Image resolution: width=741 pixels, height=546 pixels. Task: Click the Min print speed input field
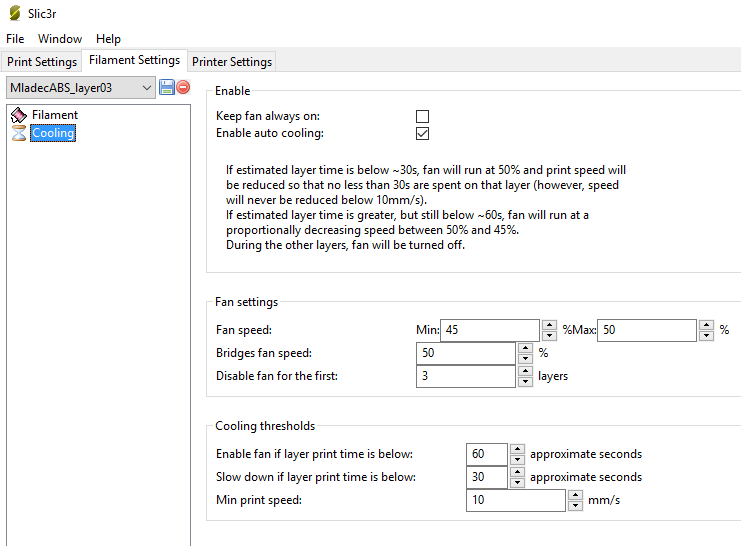click(516, 500)
